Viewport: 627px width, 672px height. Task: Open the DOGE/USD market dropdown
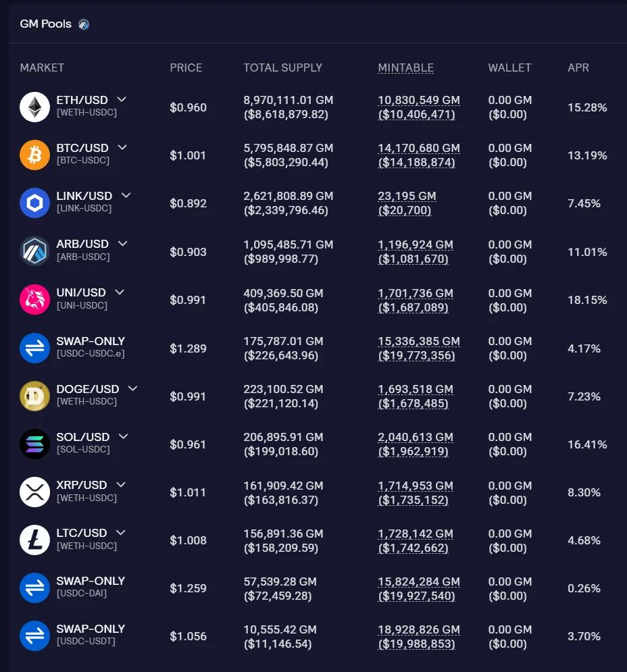(132, 388)
